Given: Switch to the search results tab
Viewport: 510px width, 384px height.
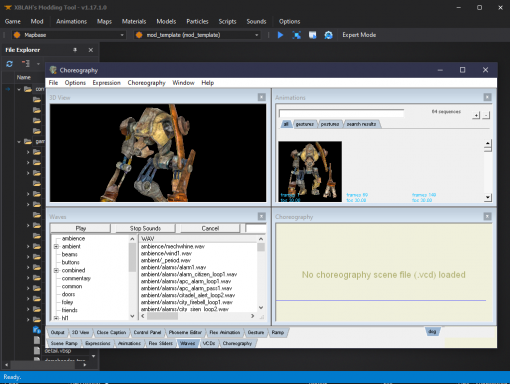Looking at the screenshot, I should (361, 124).
